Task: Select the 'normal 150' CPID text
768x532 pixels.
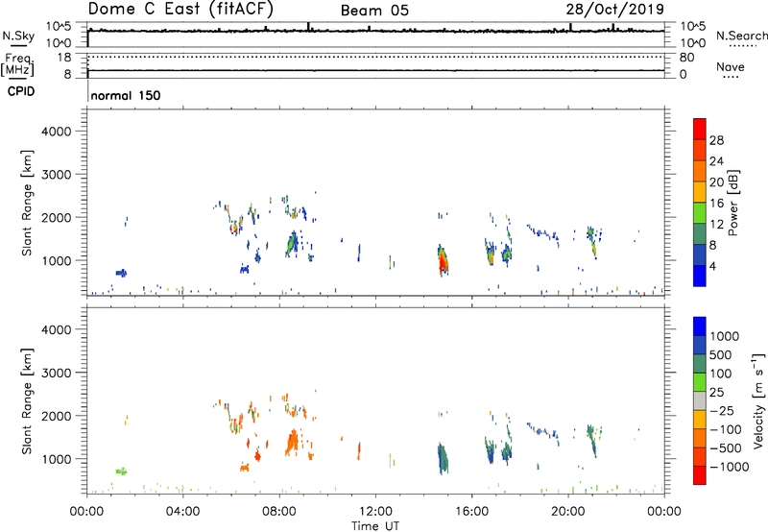Action: click(126, 95)
